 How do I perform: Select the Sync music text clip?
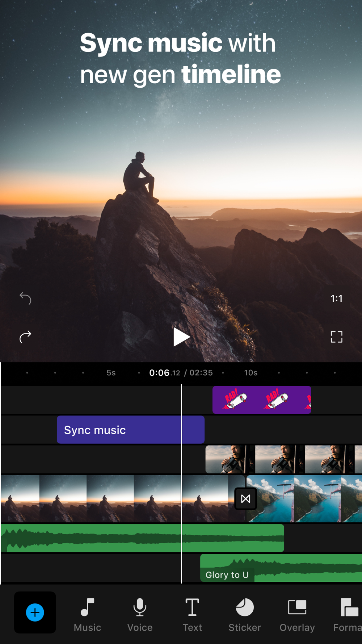point(131,430)
